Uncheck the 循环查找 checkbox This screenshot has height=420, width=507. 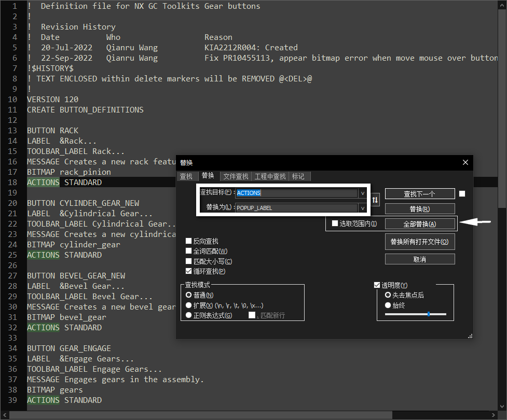(188, 271)
